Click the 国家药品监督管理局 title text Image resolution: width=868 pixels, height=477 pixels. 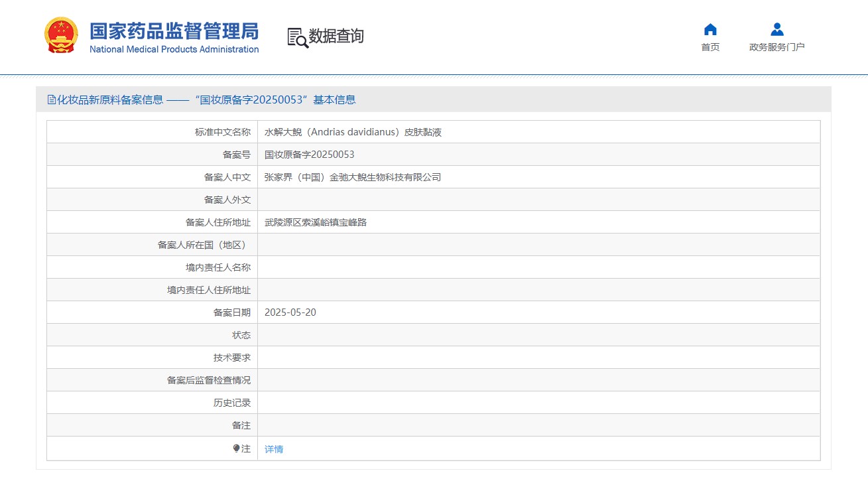(x=174, y=31)
